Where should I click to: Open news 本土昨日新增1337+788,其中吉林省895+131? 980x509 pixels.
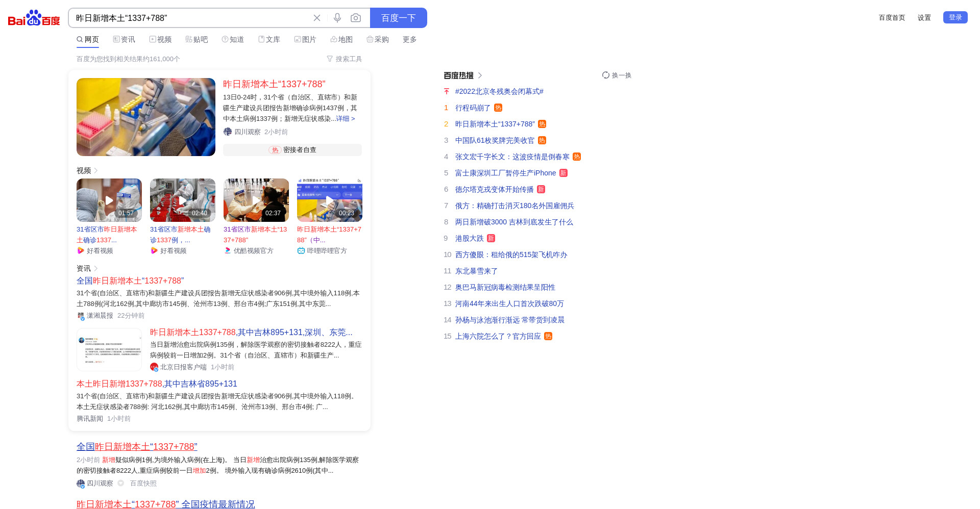coord(157,384)
